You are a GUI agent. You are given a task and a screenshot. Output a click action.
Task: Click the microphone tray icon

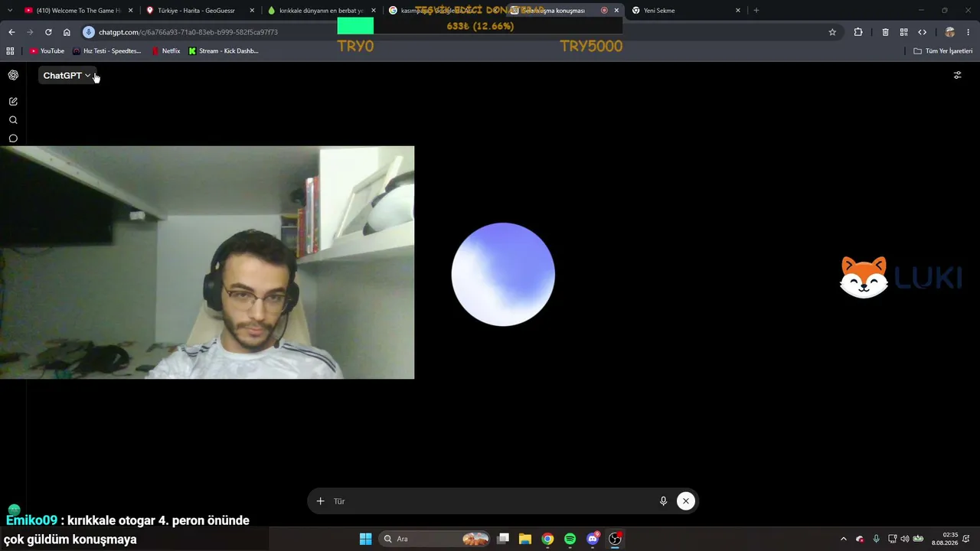click(876, 539)
